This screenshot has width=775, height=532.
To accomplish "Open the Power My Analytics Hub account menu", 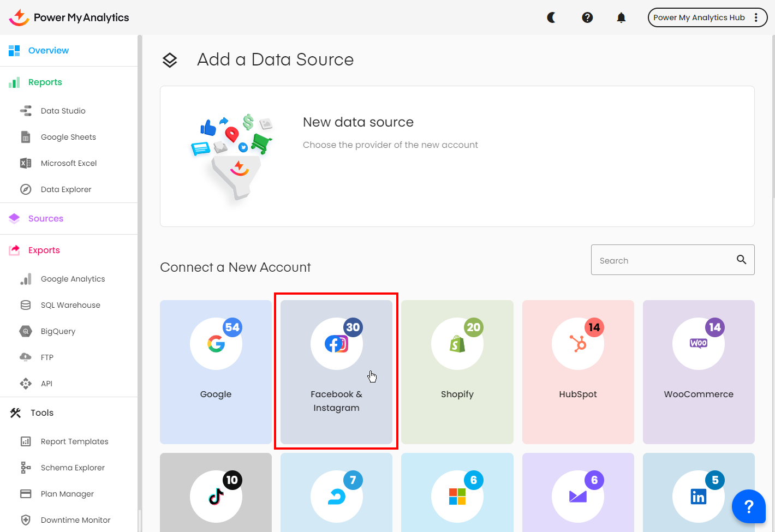I will tap(707, 17).
